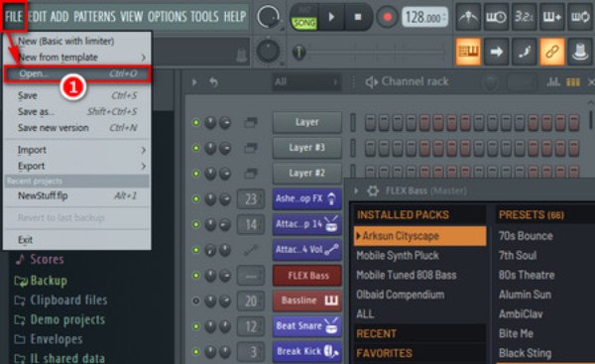Mute the Beat Snare channel light

click(195, 326)
